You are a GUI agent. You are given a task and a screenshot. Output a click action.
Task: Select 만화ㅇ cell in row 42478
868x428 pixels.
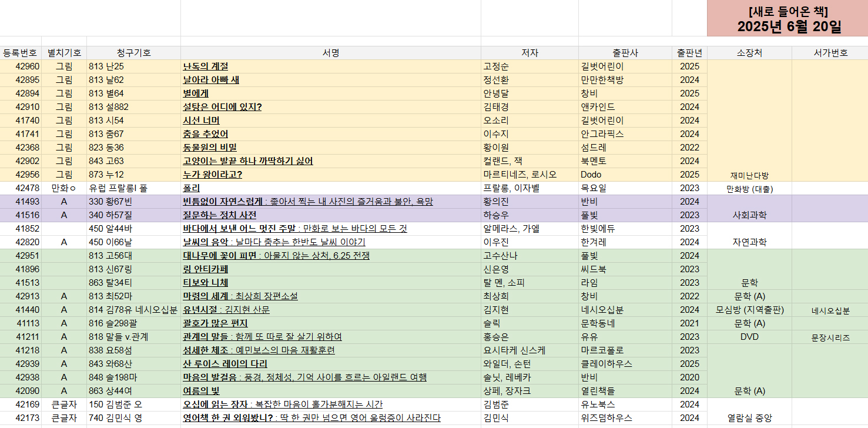pos(64,188)
